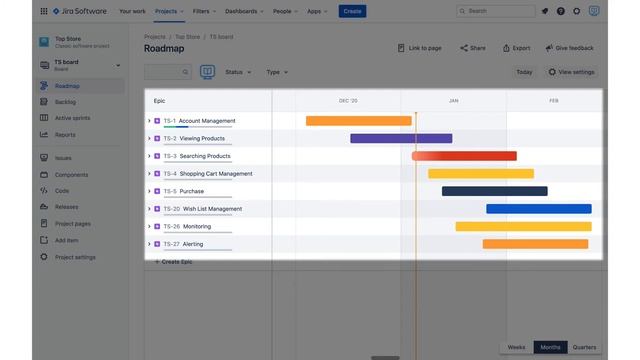Click the epic icon for TS-27

157,244
